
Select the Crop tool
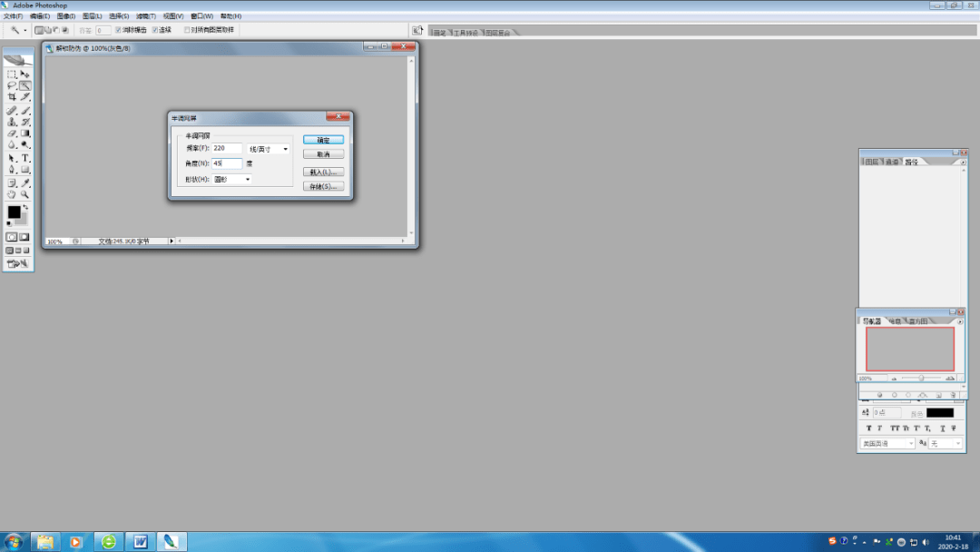coord(12,97)
